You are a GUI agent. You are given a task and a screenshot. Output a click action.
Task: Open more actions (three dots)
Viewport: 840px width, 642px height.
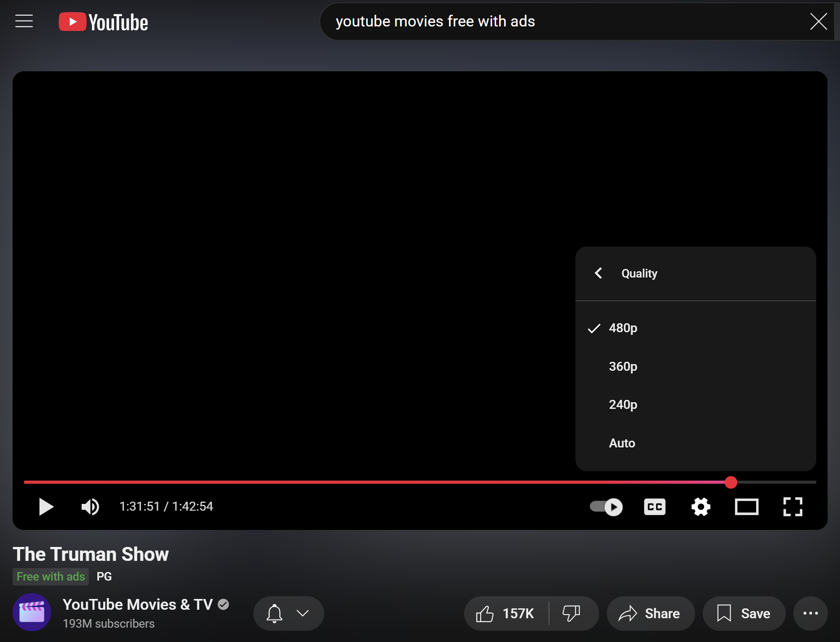click(x=810, y=613)
